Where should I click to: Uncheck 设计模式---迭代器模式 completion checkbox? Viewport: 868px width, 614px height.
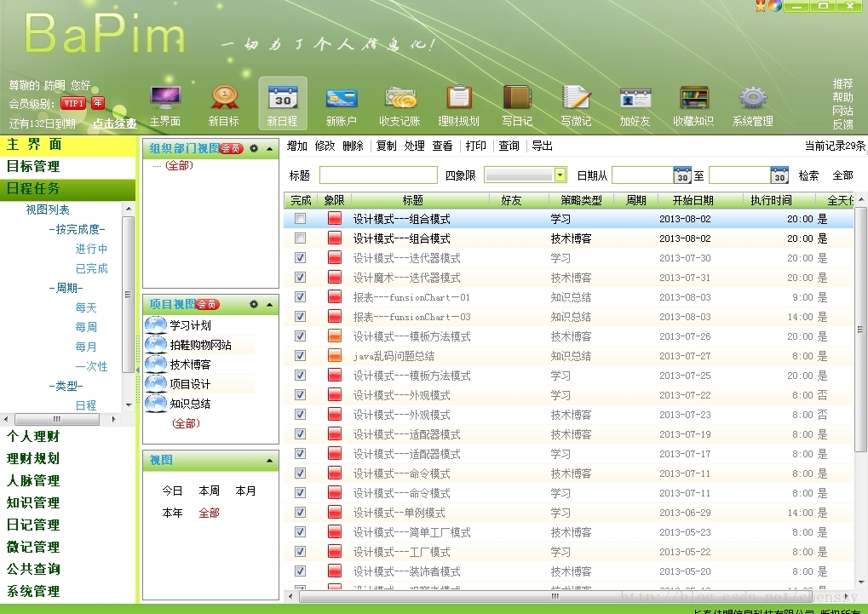(300, 257)
